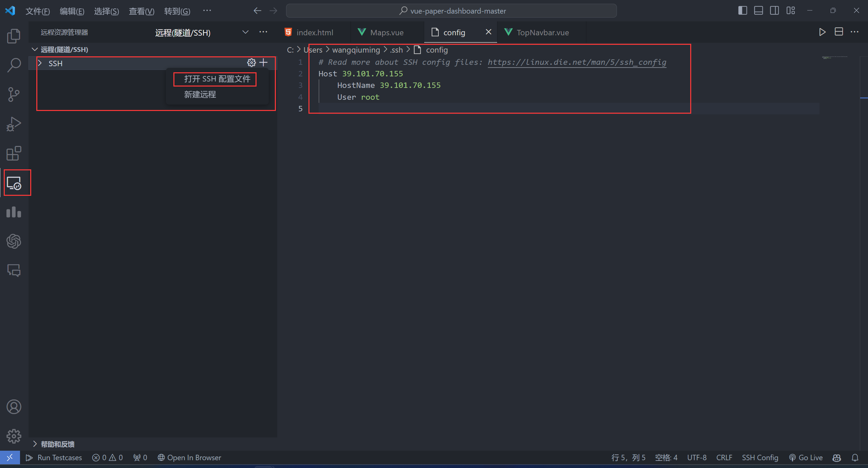Click the VS Code logo icon
The width and height of the screenshot is (868, 468).
[x=10, y=11]
